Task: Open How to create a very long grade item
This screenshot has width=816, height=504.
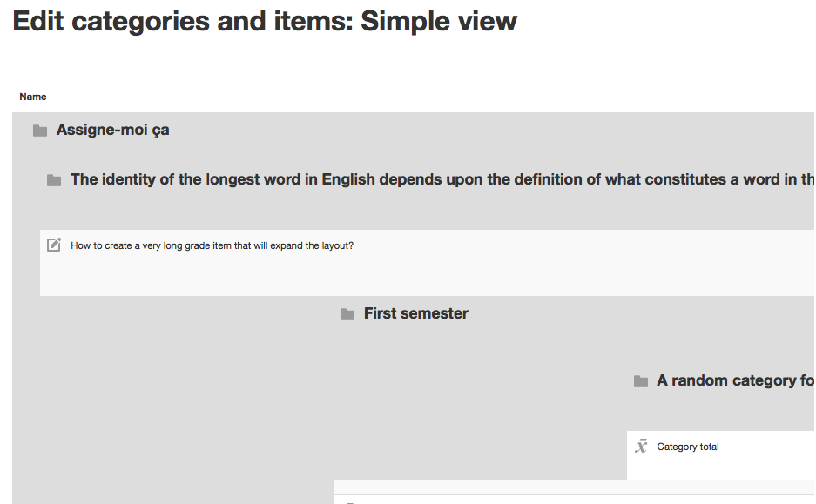Action: [x=212, y=245]
